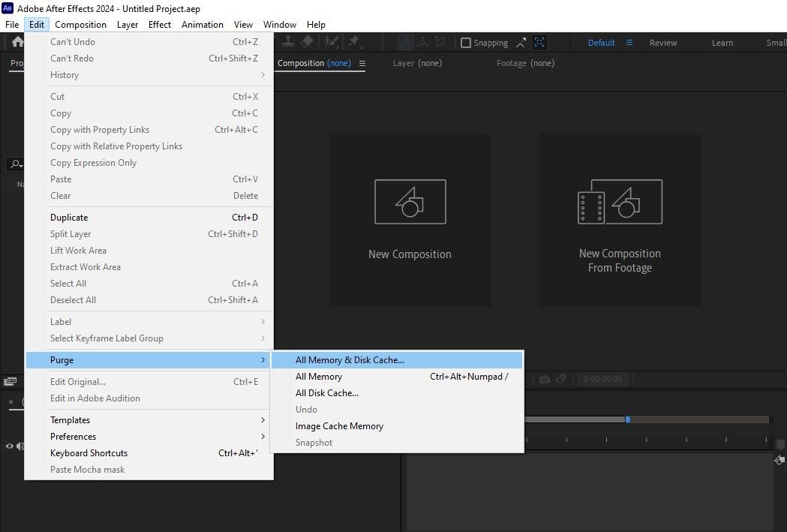The height and width of the screenshot is (532, 787).
Task: Enable the Snapping checkbox
Action: [x=466, y=43]
